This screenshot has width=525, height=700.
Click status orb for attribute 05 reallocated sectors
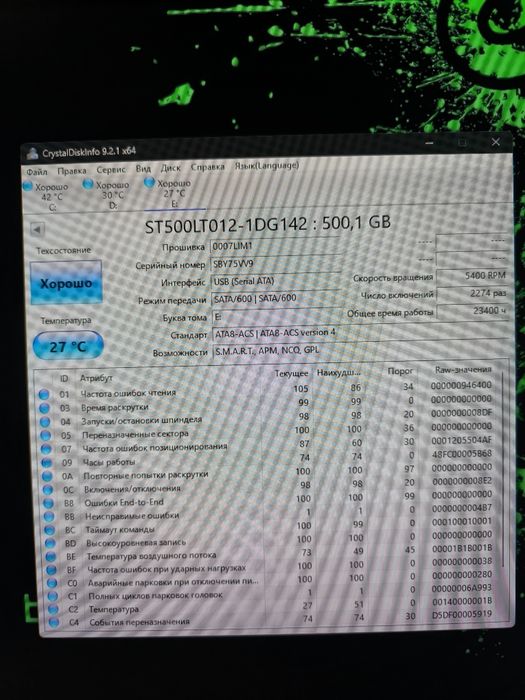click(x=46, y=435)
